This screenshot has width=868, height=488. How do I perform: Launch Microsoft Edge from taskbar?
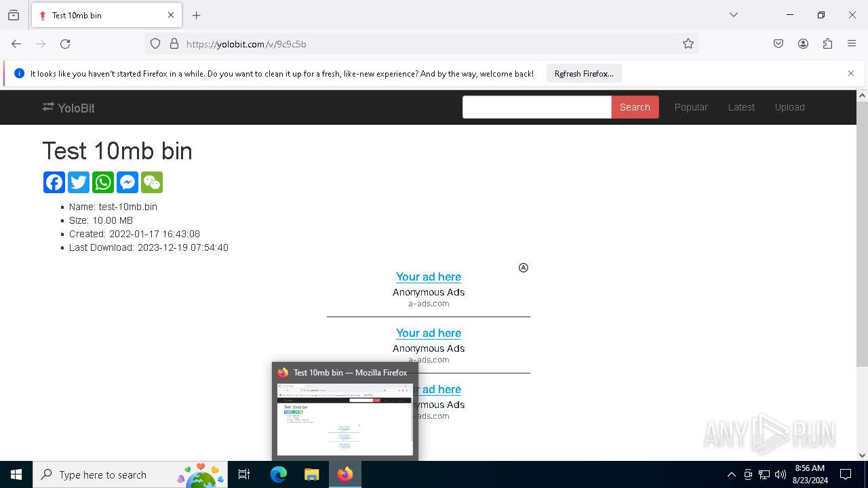point(279,474)
